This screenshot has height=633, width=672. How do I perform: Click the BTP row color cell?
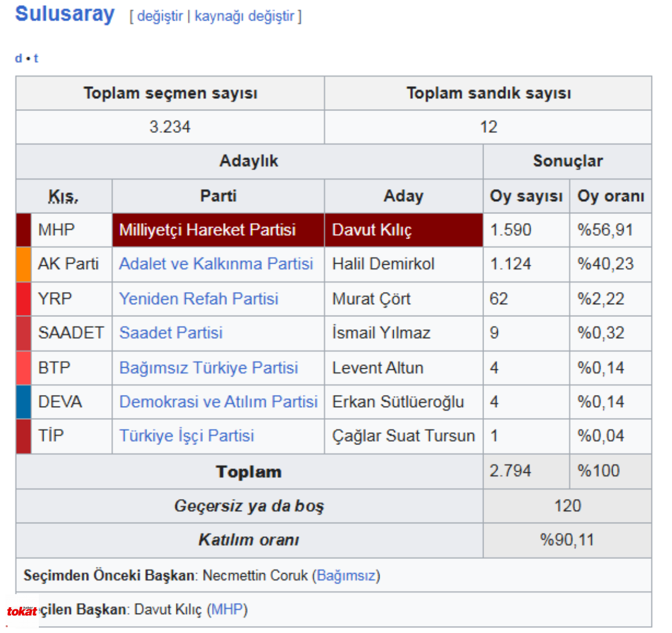[24, 368]
